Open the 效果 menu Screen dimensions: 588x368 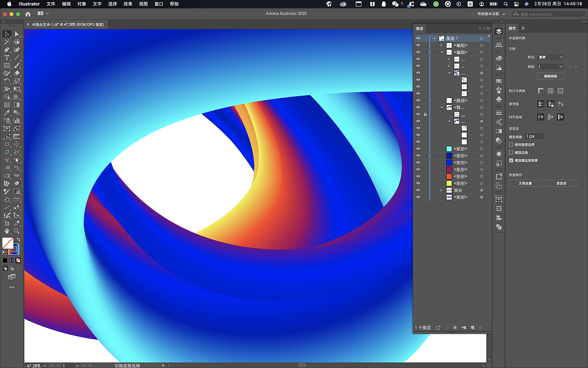128,4
